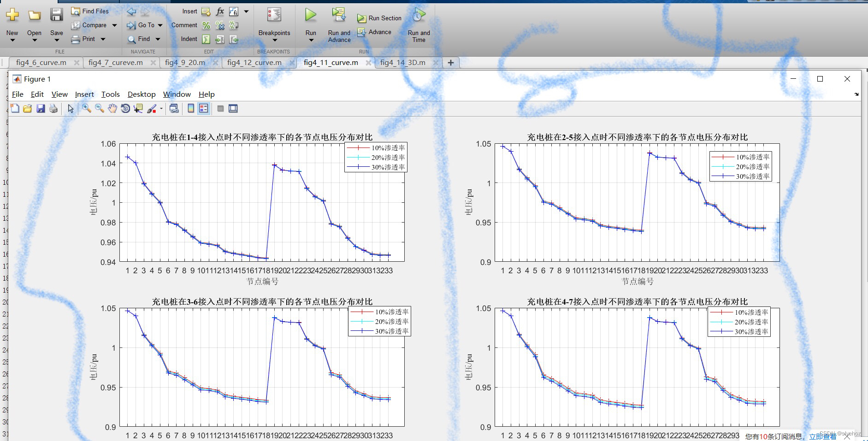Close the fig4_9_20.m tab
Viewport: 868px width, 441px height.
(x=215, y=62)
